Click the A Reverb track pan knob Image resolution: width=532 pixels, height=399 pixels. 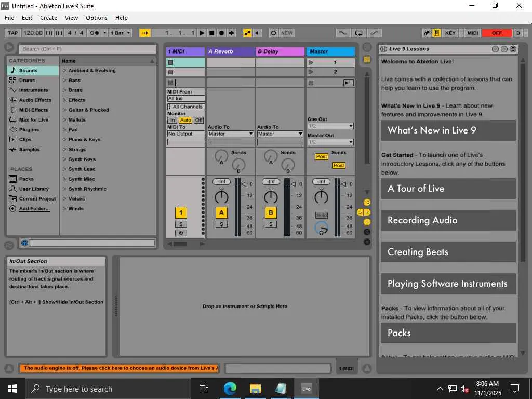(x=221, y=197)
